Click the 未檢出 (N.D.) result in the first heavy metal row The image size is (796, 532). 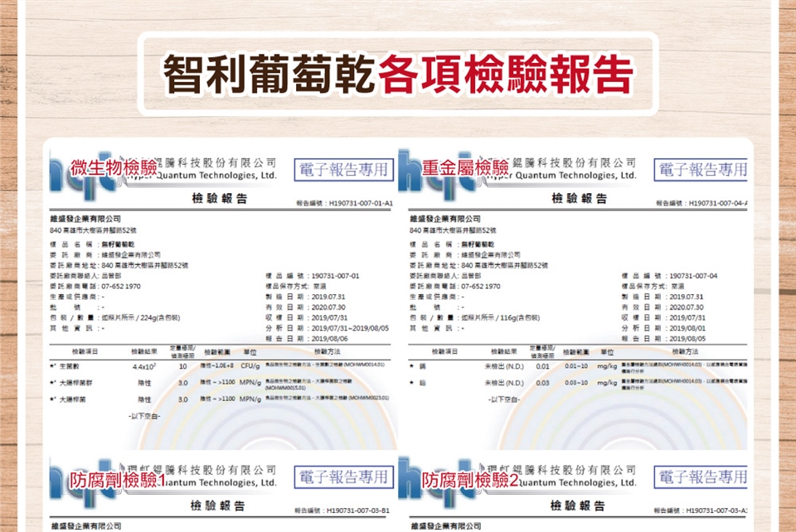(x=503, y=365)
